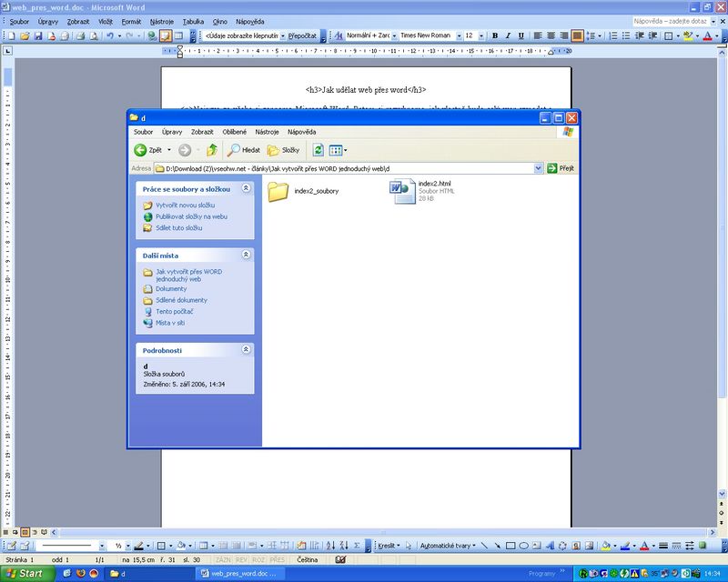Screen dimensions: 728x582
Task: Apply fill color from the drawing toolbar
Action: click(605, 546)
